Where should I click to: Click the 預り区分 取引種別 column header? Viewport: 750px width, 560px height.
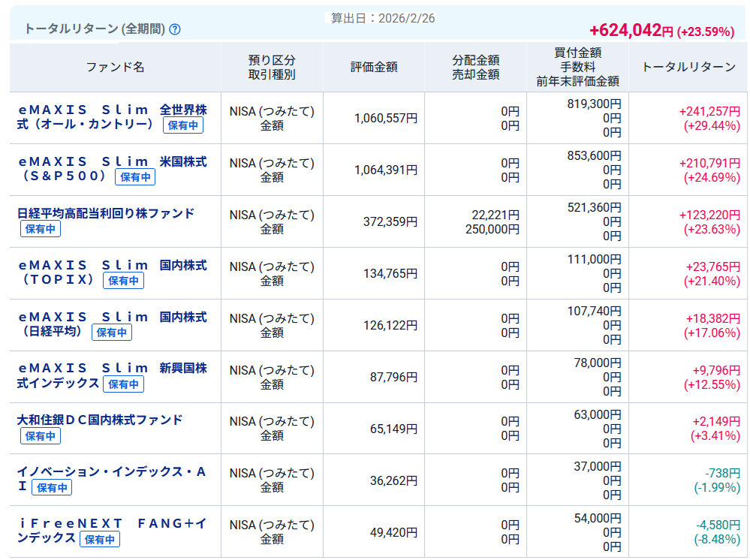272,67
